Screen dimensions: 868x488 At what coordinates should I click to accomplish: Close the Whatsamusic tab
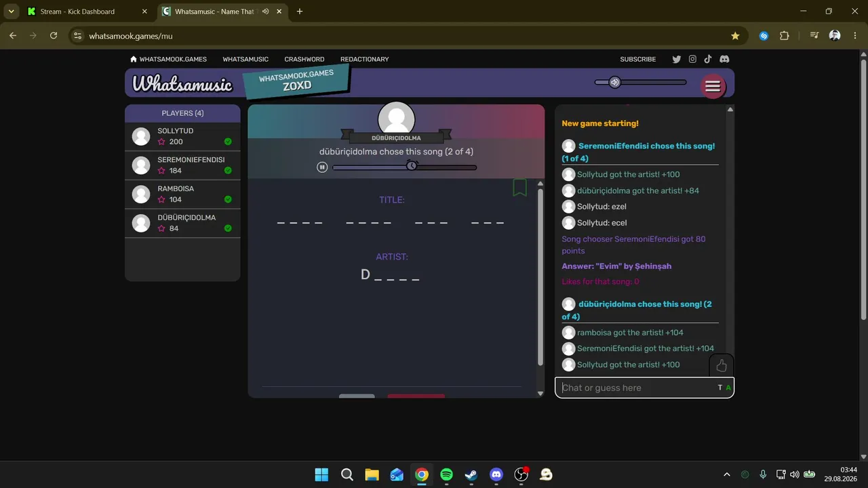coord(280,12)
